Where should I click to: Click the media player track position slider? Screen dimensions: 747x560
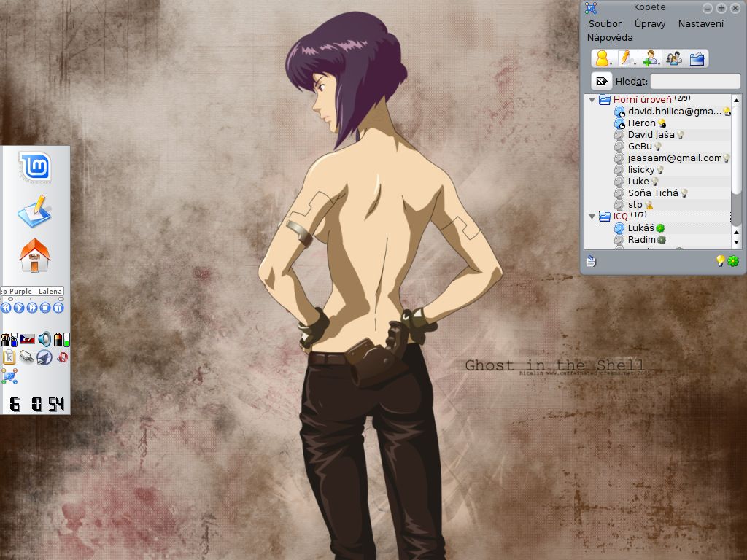click(16, 299)
